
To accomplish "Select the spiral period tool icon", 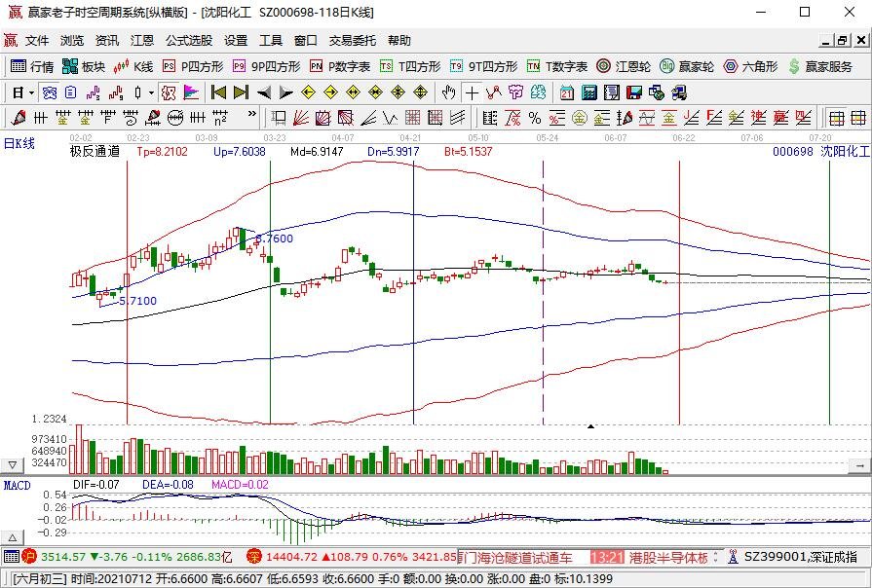I will (131, 117).
